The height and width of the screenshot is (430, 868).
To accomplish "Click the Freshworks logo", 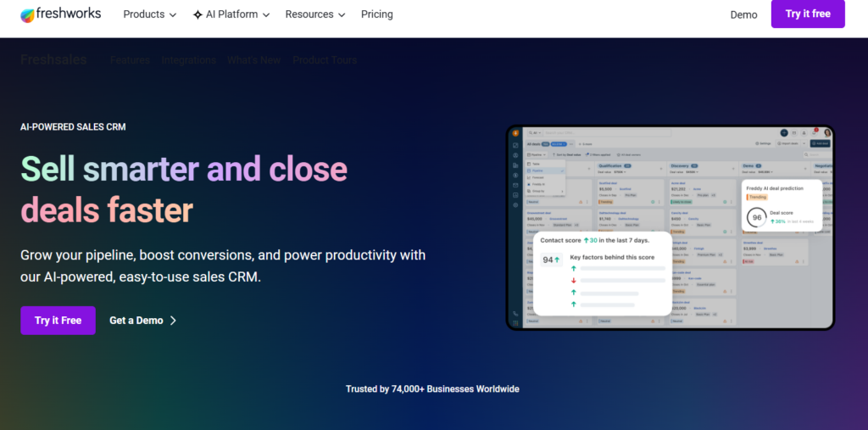I will (x=61, y=14).
